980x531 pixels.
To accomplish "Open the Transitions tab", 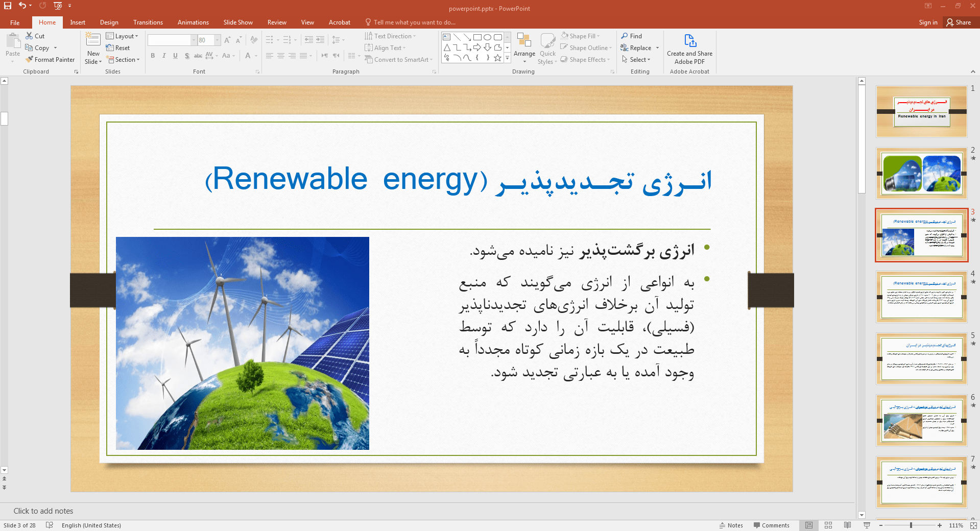I will [x=148, y=22].
